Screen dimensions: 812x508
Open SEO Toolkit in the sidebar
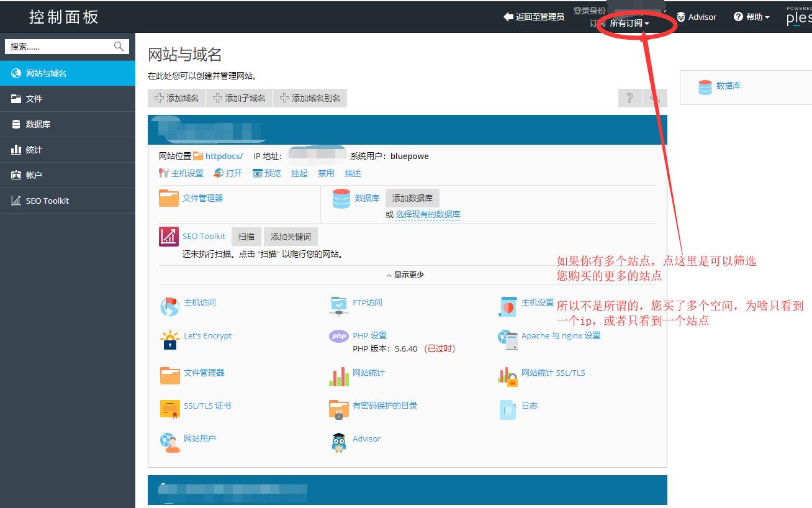(x=67, y=201)
